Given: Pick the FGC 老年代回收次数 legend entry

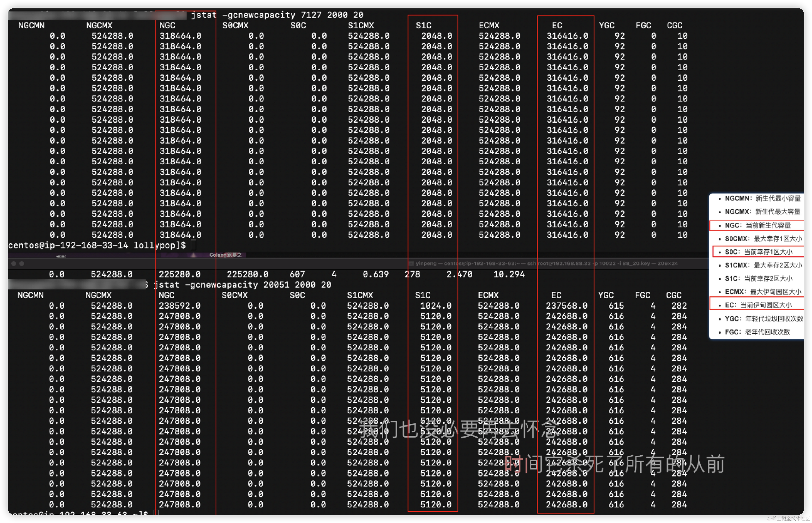Looking at the screenshot, I should (x=757, y=332).
